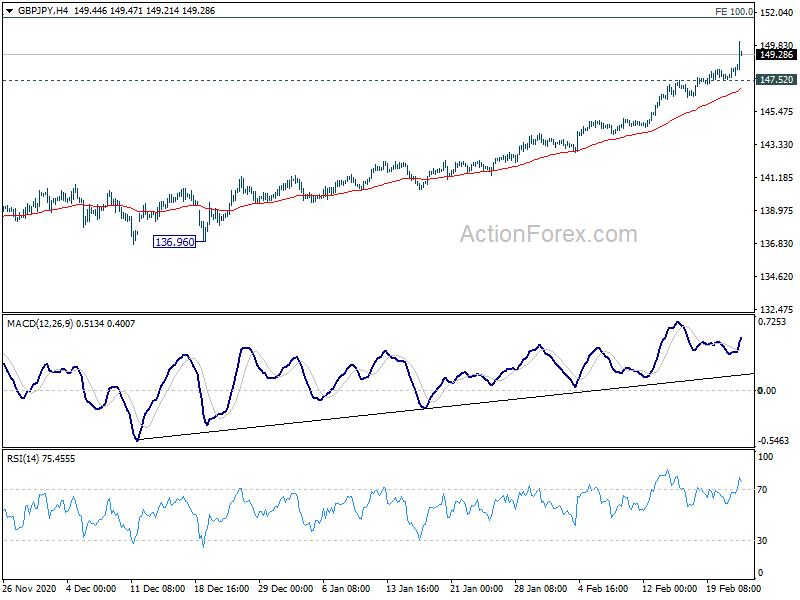Select the 141.185 price axis value

point(777,178)
